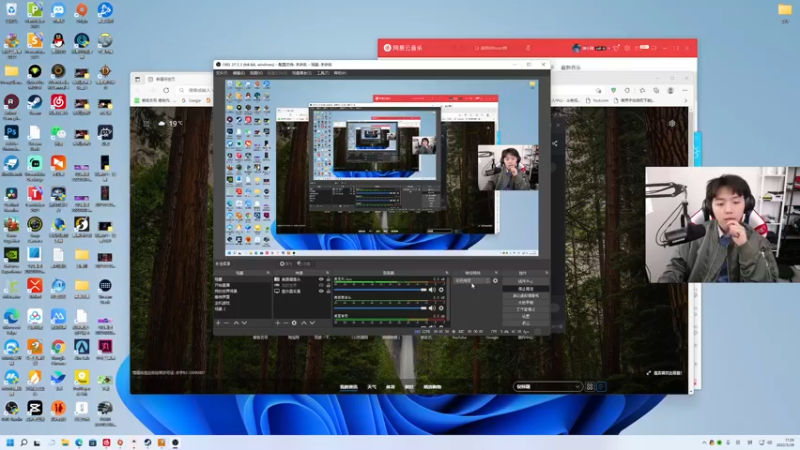The height and width of the screenshot is (450, 800).
Task: Open File Explorer from taskbar
Action: tap(65, 443)
